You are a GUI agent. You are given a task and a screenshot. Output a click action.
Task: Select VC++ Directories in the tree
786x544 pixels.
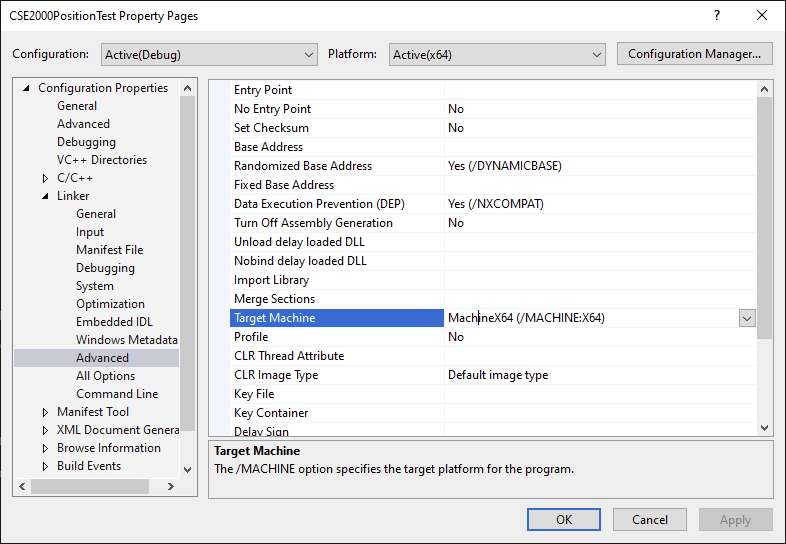[101, 160]
